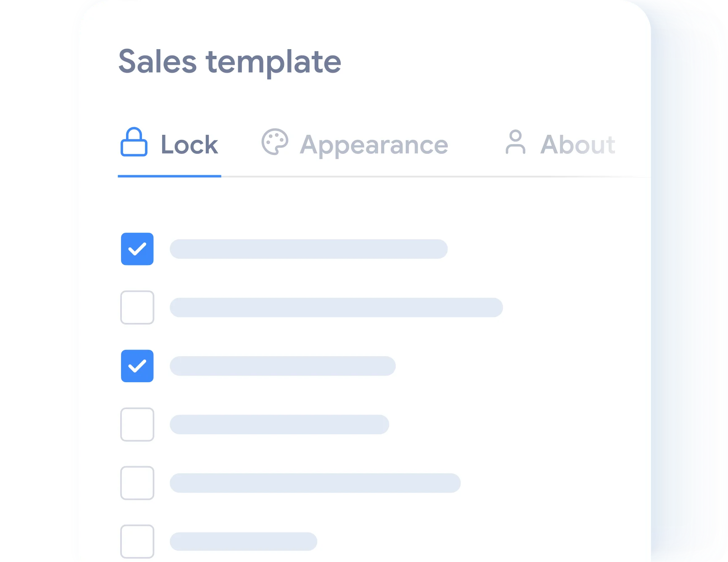This screenshot has width=728, height=562.
Task: Click the longest placeholder bar in second row
Action: (336, 307)
